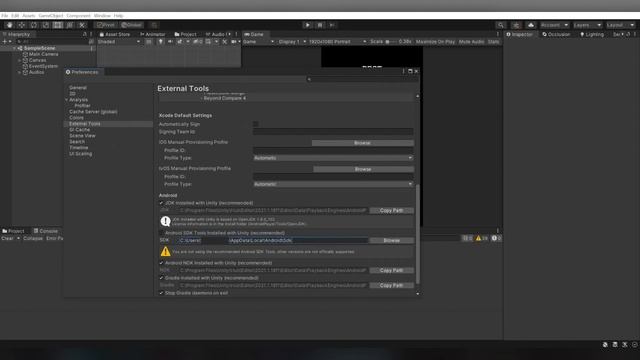Viewport: 640px width, 360px height.
Task: Switch to the Lighting tab
Action: click(x=592, y=34)
